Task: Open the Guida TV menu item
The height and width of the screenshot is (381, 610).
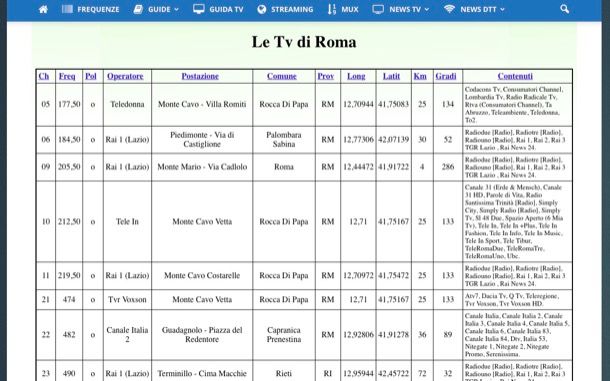Action: [x=218, y=9]
